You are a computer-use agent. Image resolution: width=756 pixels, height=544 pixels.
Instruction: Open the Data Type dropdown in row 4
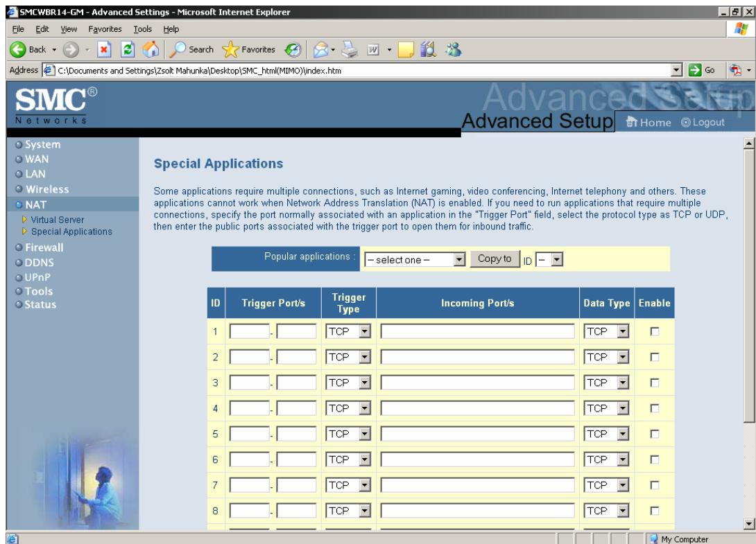pyautogui.click(x=607, y=408)
